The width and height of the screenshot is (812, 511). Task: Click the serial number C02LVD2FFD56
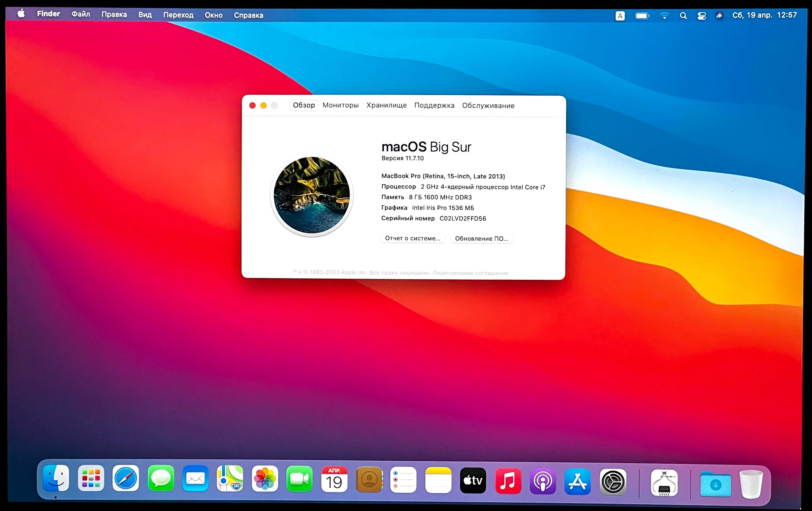click(x=463, y=218)
